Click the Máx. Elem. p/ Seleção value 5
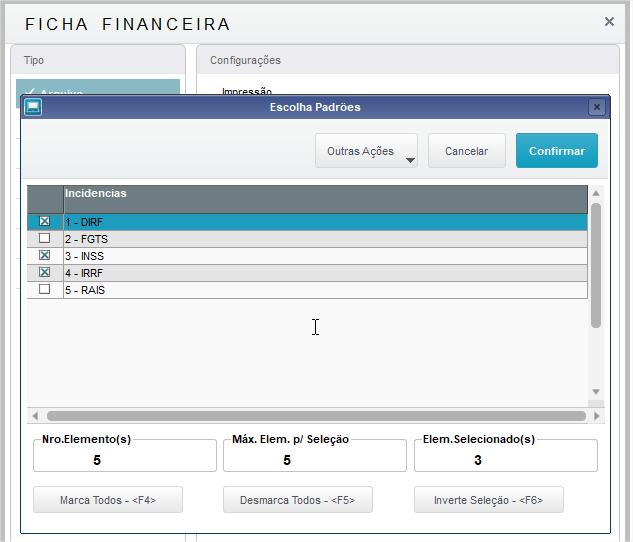633x542 pixels. pos(287,460)
